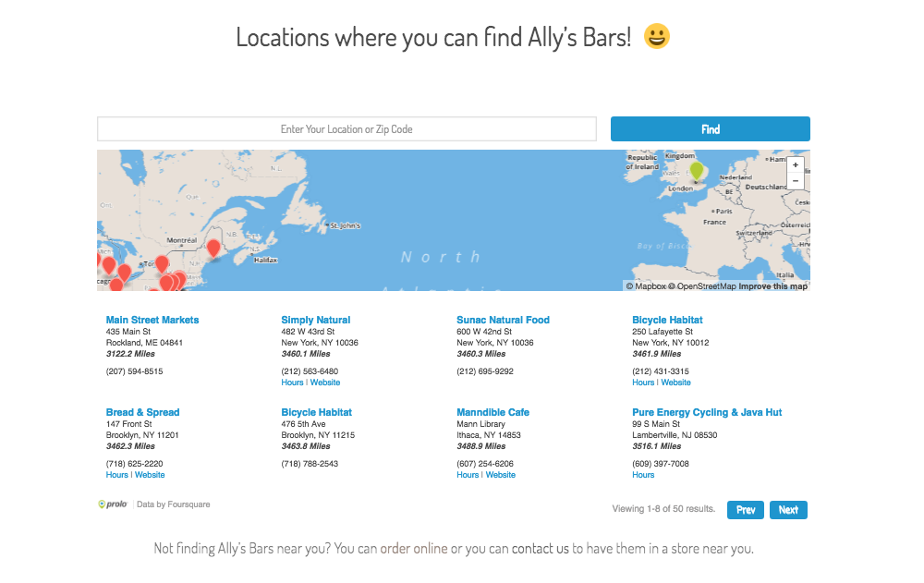Click the red map pin in Maine

pyautogui.click(x=213, y=248)
